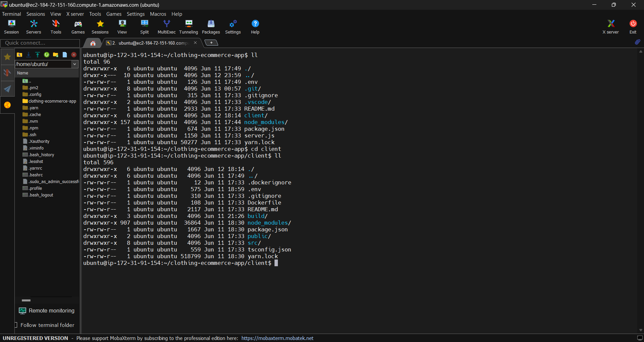The image size is (644, 342).
Task: Open the Tools menu
Action: click(x=95, y=14)
